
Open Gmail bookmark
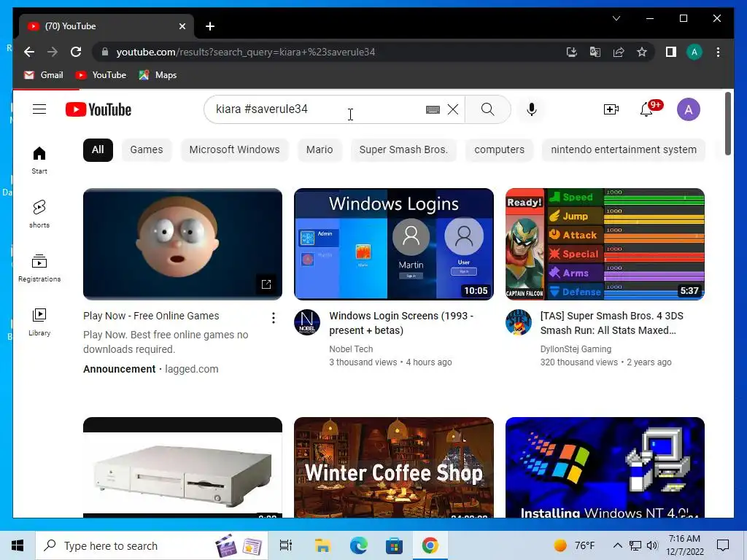click(x=43, y=75)
